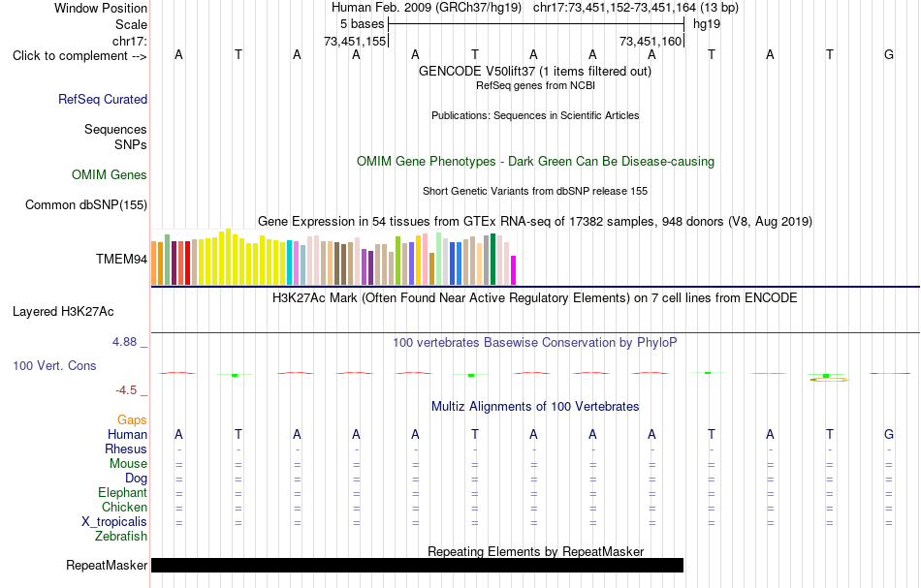Click the H3K27Ac Mark track title
This screenshot has height=588, width=921.
click(x=535, y=298)
